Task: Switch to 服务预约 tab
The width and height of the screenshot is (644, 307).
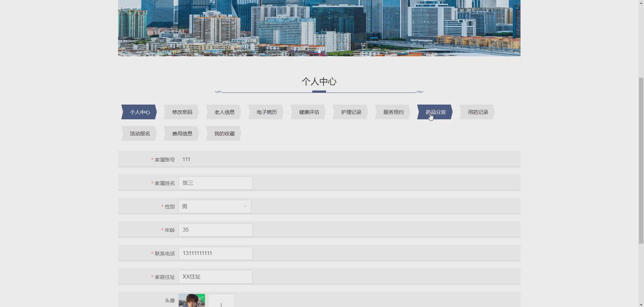Action: (x=393, y=112)
